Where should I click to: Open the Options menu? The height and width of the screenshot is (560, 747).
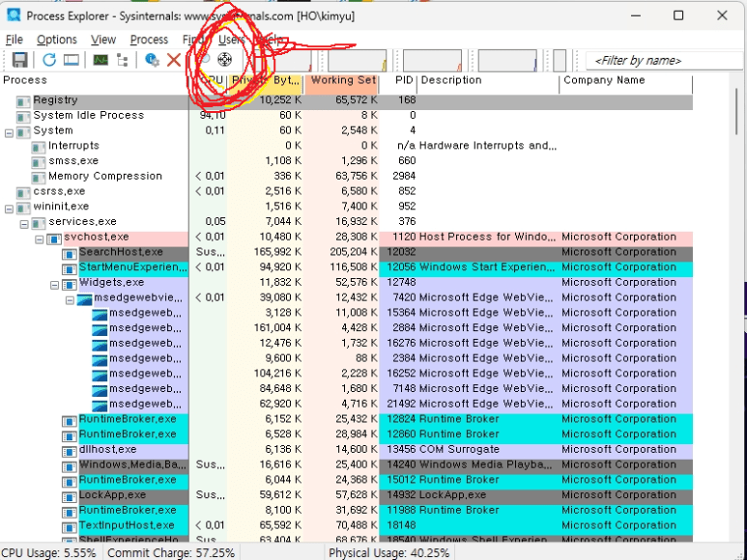coord(57,40)
